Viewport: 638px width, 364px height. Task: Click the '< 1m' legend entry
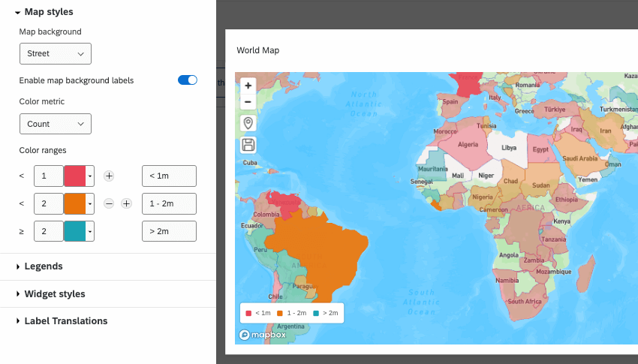(258, 313)
